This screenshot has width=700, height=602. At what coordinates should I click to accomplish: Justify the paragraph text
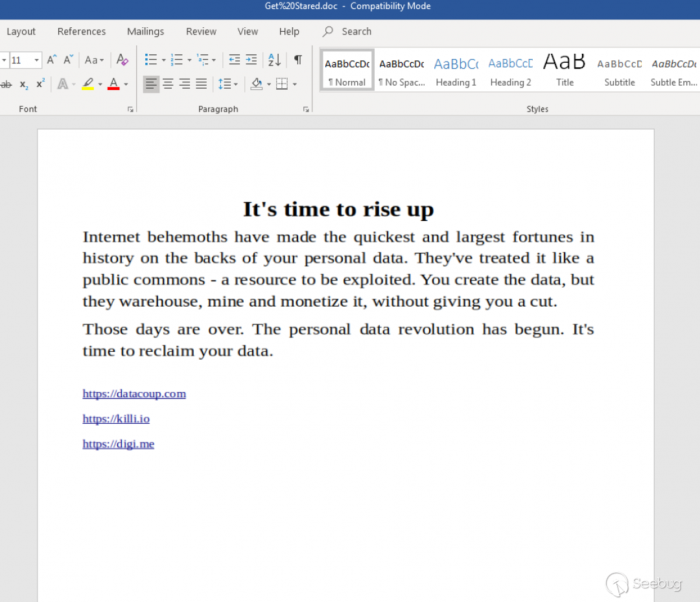(202, 84)
